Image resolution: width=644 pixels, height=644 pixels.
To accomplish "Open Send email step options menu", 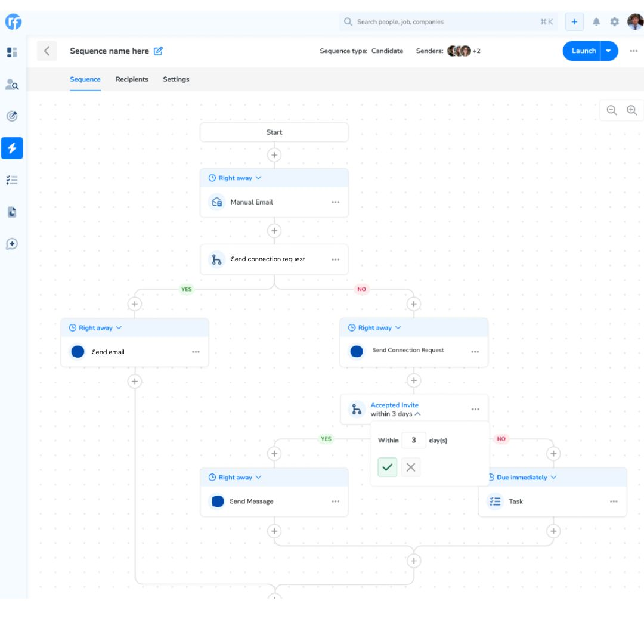I will (x=196, y=352).
